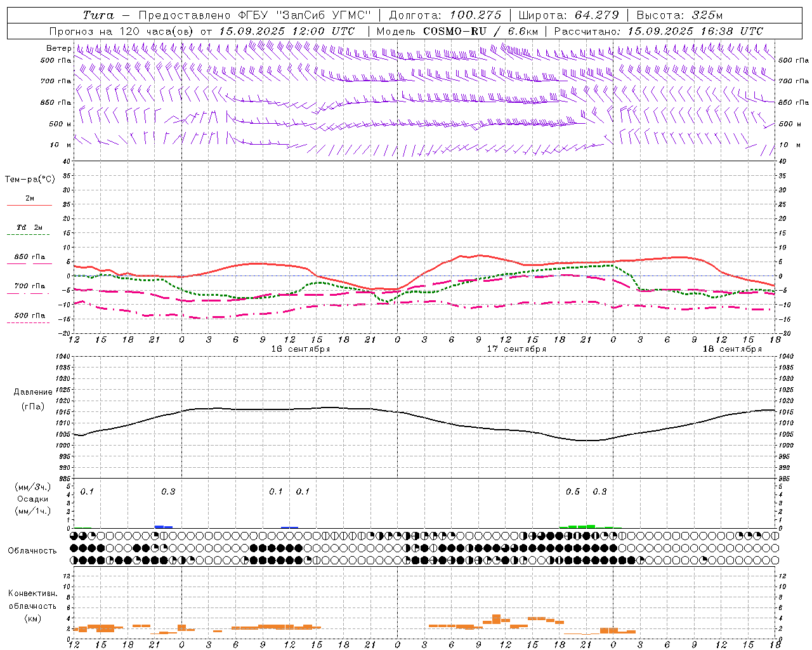Screen dimensions: 812x650
Task: Click the "Тем-ра(°C)" temperature panel label
Action: 30,180
